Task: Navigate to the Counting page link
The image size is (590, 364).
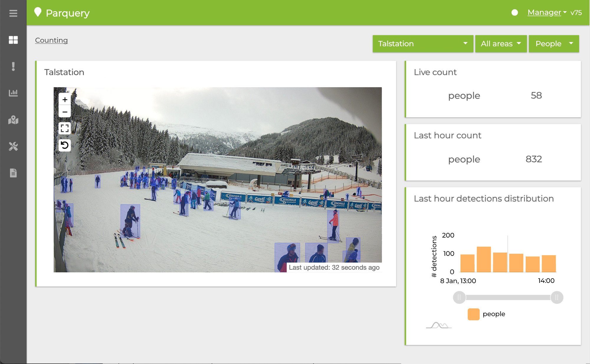Action: (51, 40)
